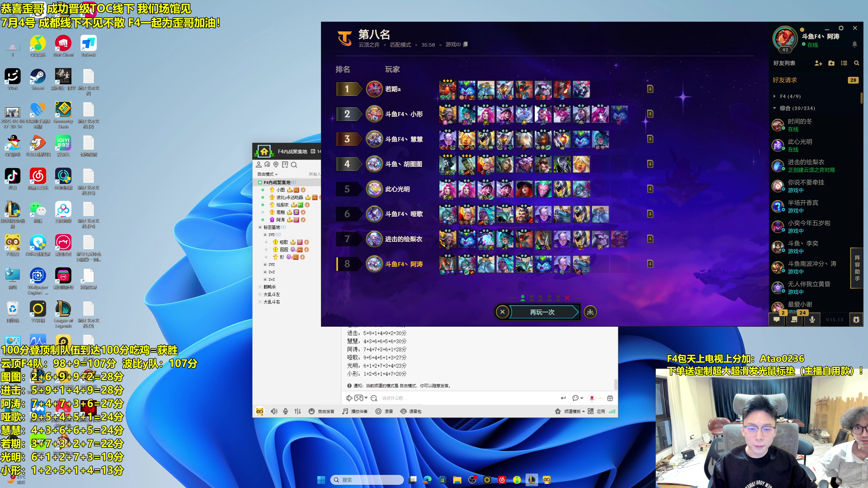Click the YY channel home icon

264,152
